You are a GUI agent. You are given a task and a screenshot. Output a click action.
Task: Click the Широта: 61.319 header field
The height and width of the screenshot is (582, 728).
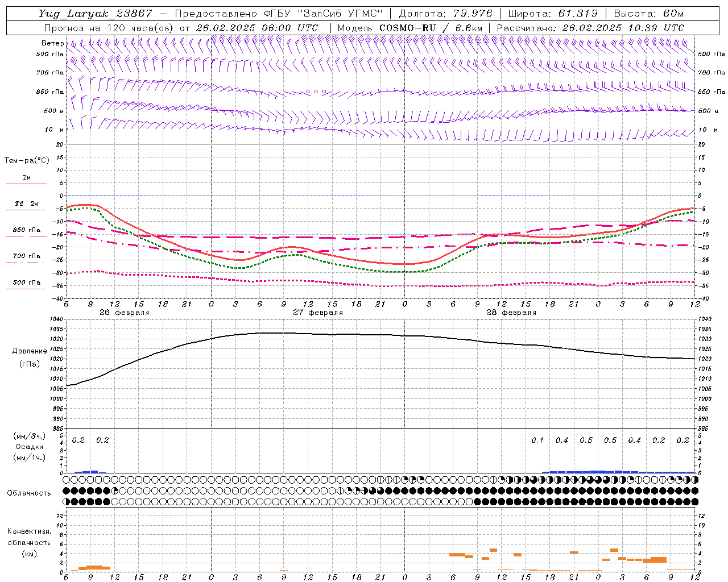point(553,14)
